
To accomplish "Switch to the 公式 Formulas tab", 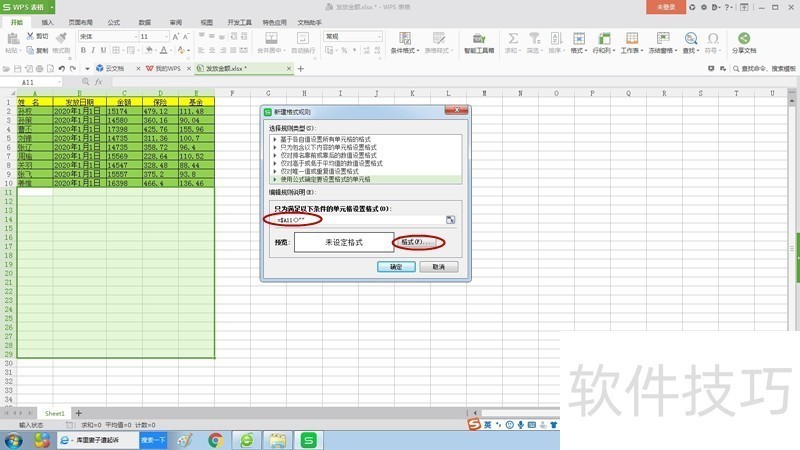I will tap(114, 22).
